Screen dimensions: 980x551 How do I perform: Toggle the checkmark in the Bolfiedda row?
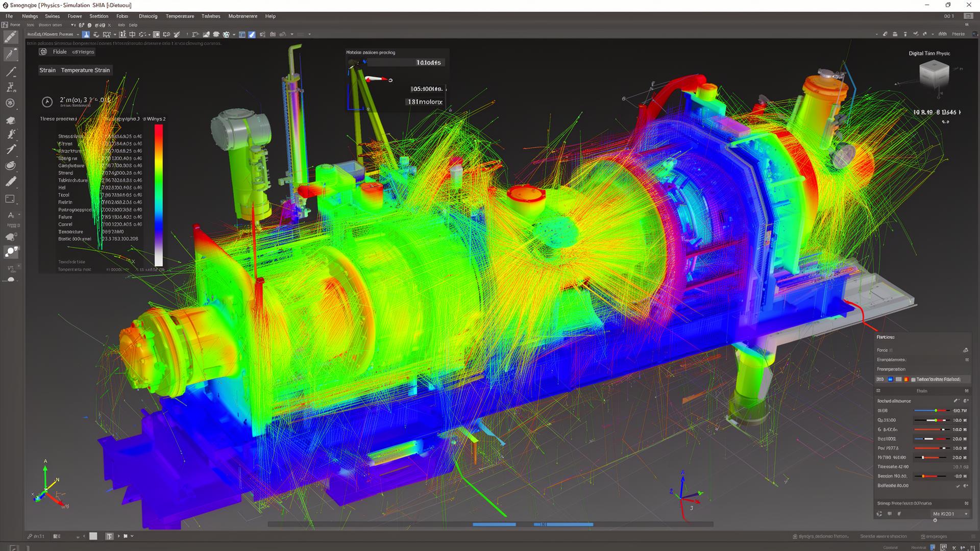(958, 486)
